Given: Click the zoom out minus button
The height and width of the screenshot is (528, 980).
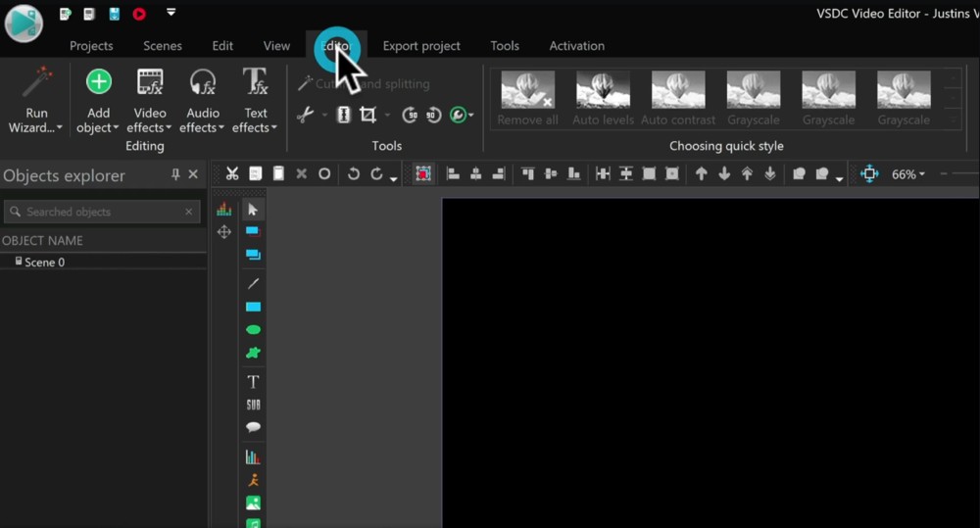Looking at the screenshot, I should pos(944,173).
